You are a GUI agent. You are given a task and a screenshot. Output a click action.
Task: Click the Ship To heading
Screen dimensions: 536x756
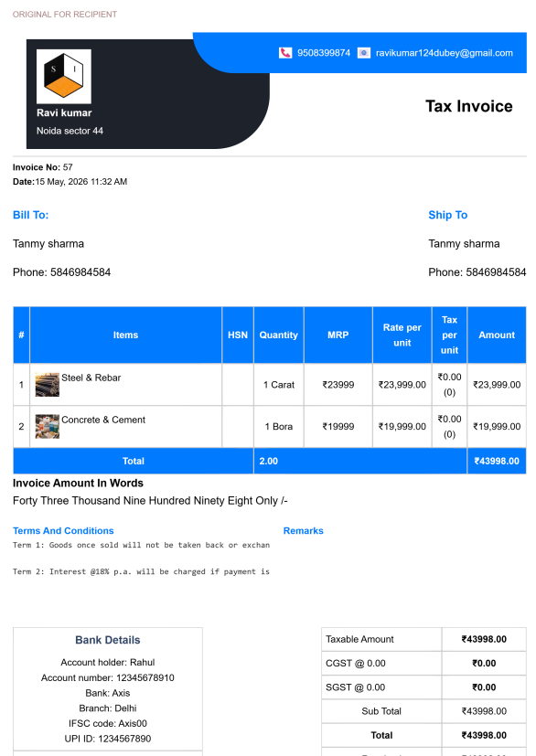coord(447,215)
